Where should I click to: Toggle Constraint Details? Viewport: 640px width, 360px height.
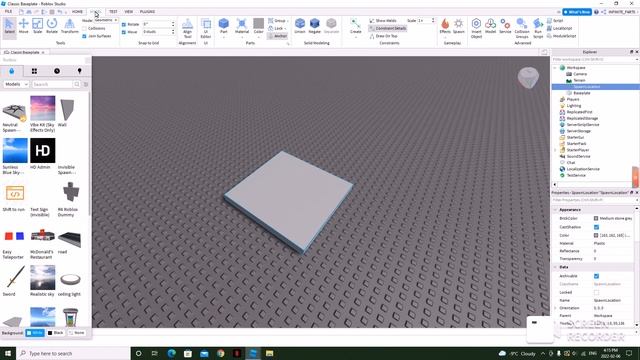[387, 28]
